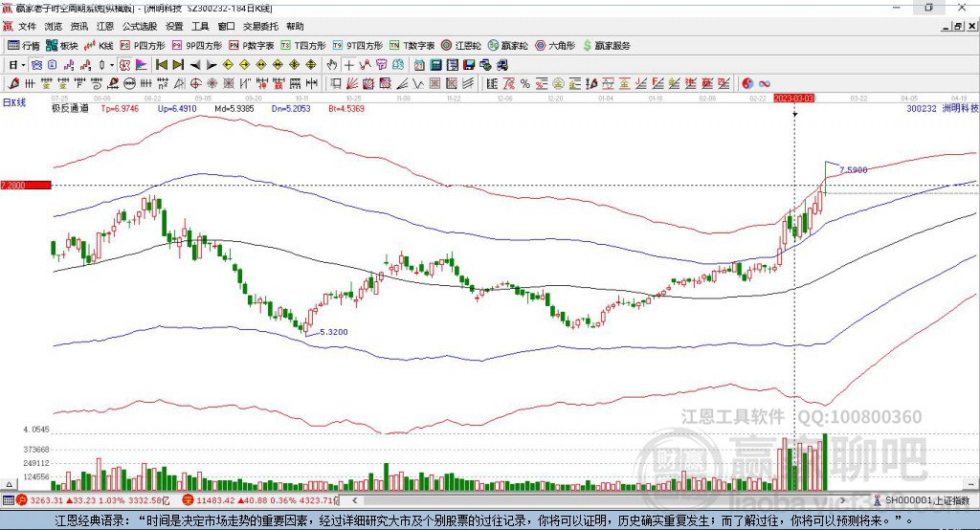Open 赢家服务 service
The image size is (980, 530).
[606, 46]
